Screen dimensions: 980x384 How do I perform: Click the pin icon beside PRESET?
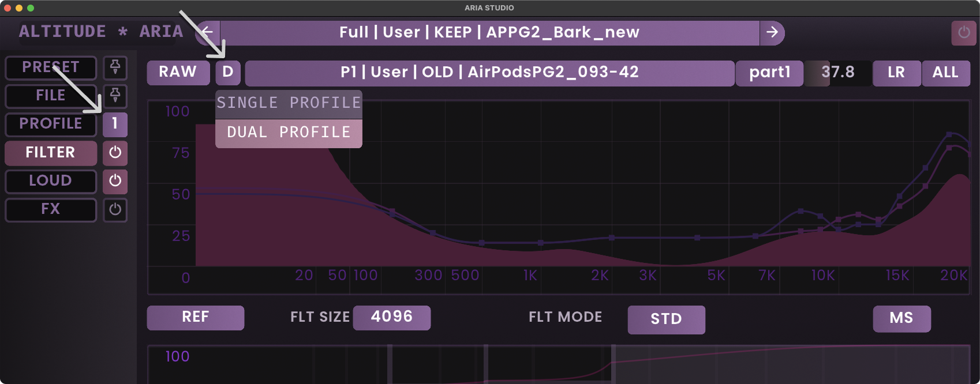[x=115, y=67]
